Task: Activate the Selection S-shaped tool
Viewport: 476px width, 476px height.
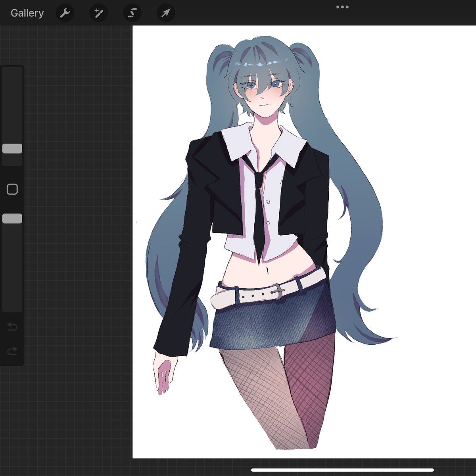Action: (132, 13)
